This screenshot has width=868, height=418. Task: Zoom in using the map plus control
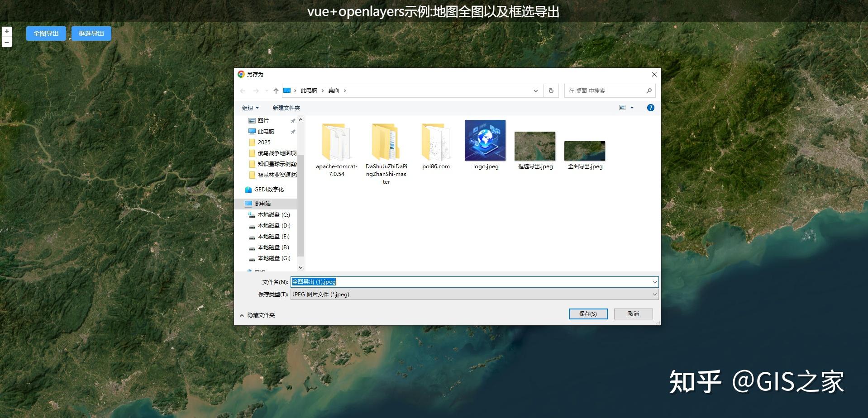coord(6,31)
